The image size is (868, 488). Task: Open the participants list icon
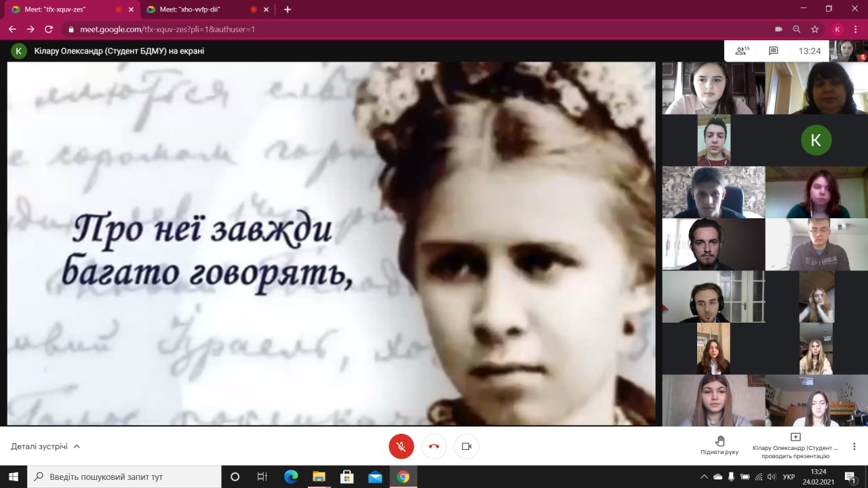coord(742,51)
